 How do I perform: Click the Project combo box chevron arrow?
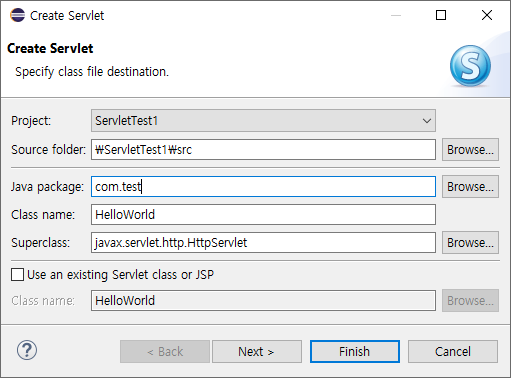tap(427, 121)
